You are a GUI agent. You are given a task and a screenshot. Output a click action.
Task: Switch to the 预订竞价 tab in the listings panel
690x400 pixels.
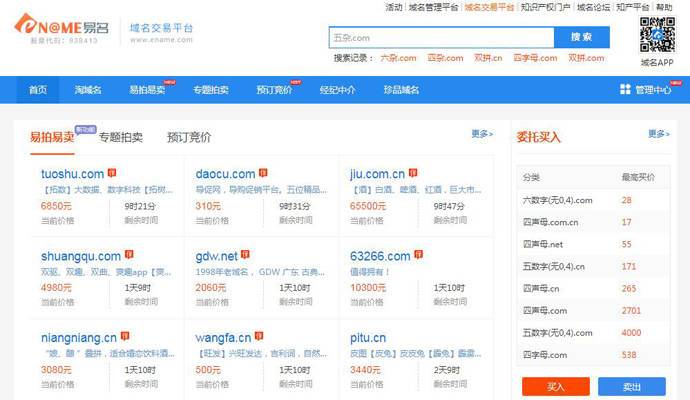coord(189,137)
